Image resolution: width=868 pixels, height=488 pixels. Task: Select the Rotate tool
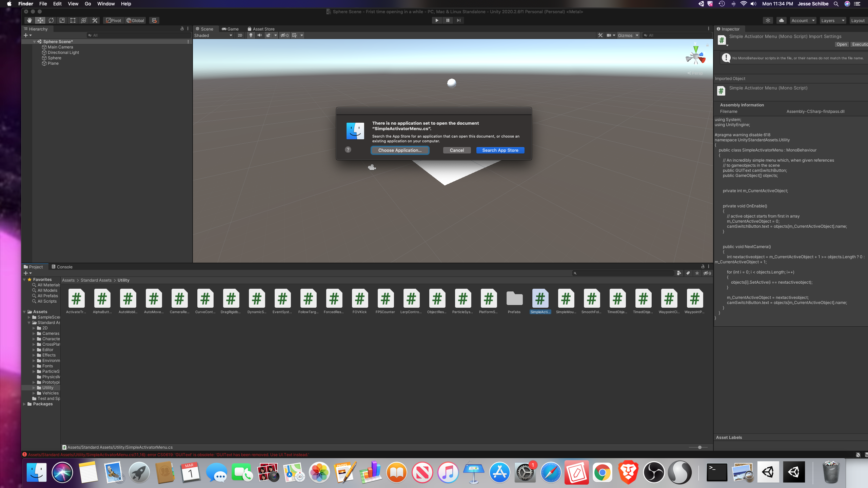pos(51,20)
